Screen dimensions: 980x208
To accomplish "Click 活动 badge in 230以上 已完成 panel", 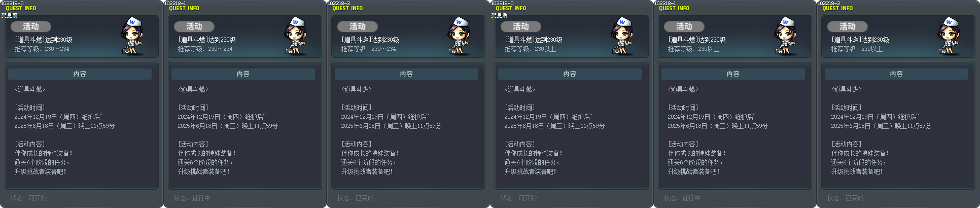I will tap(847, 26).
